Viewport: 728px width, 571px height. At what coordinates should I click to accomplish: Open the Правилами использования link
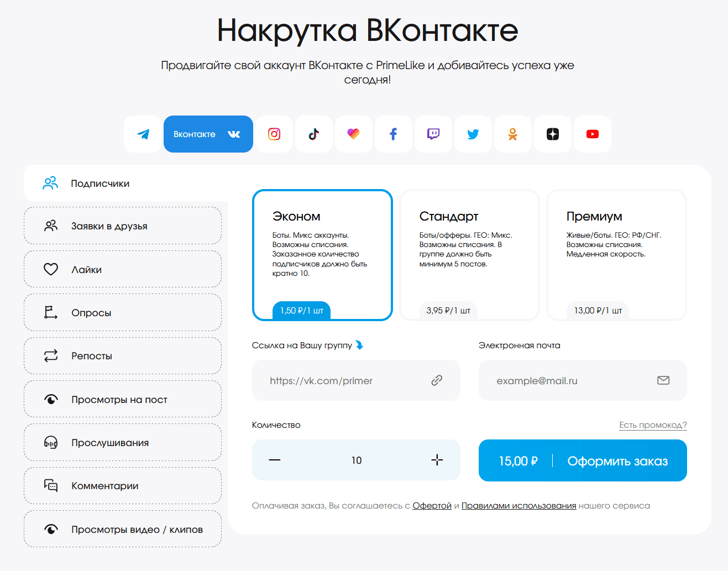[x=518, y=506]
